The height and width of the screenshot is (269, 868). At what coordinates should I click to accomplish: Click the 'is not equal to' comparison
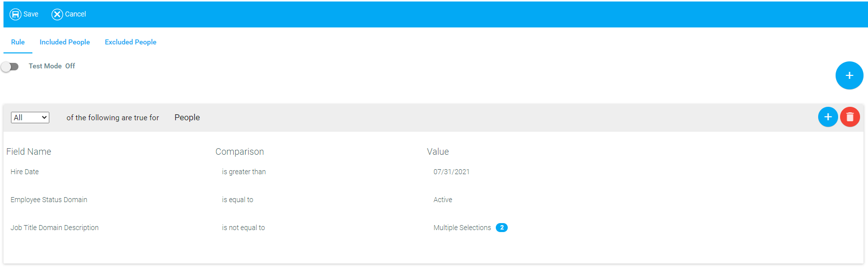[x=243, y=228]
